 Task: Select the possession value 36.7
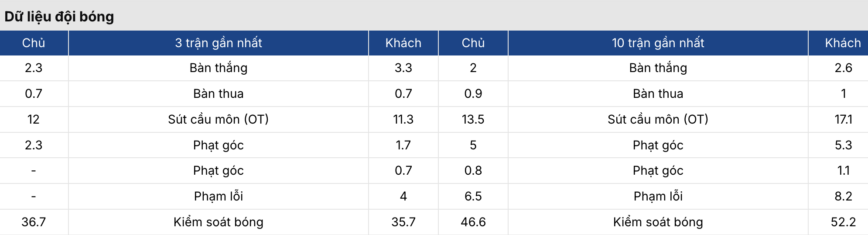[x=34, y=222]
